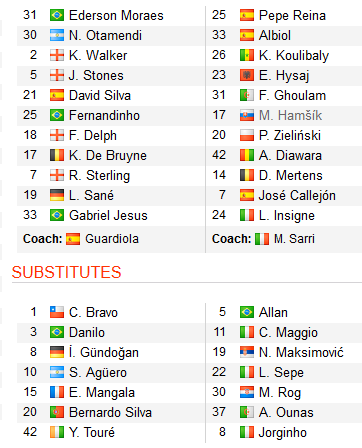Image resolution: width=362 pixels, height=448 pixels.
Task: Open K. De Bruyne player link
Action: click(x=108, y=156)
